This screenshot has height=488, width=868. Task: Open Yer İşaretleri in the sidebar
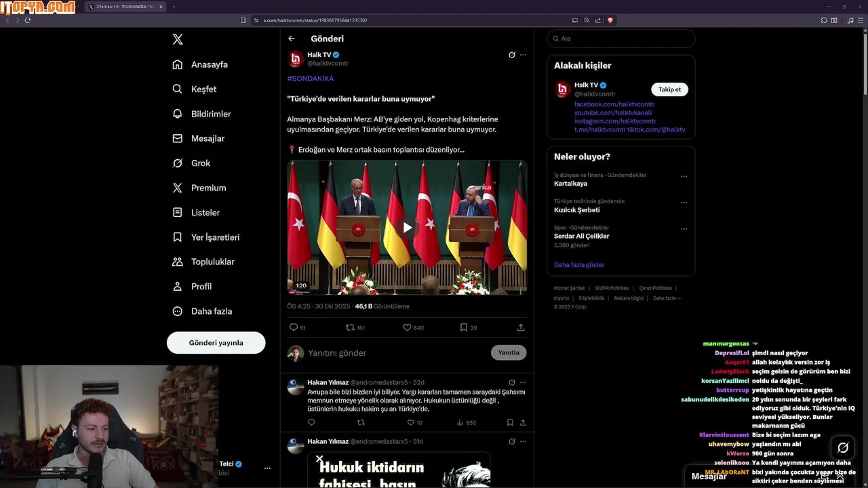[x=206, y=237]
